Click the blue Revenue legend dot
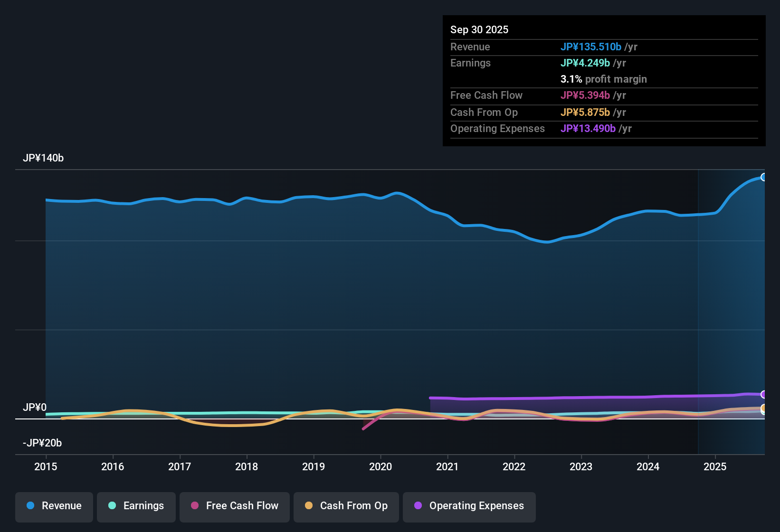Screen dimensions: 780x532 pyautogui.click(x=30, y=506)
